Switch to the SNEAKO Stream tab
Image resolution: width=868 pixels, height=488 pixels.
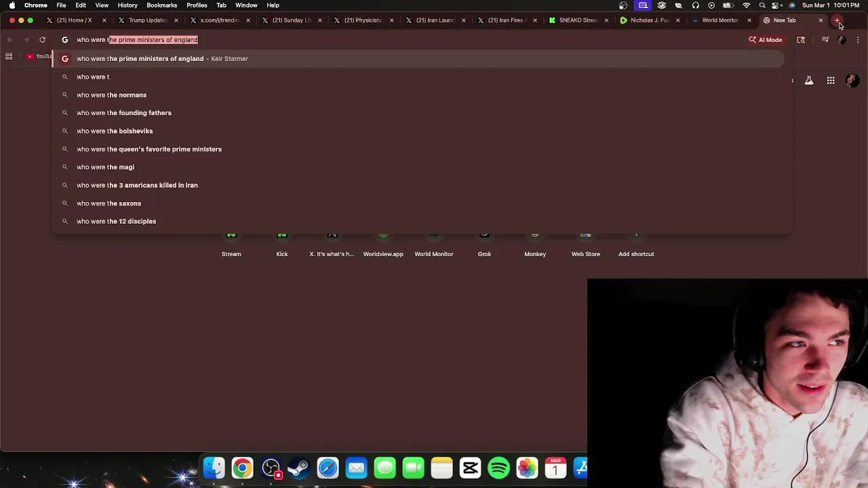(577, 20)
